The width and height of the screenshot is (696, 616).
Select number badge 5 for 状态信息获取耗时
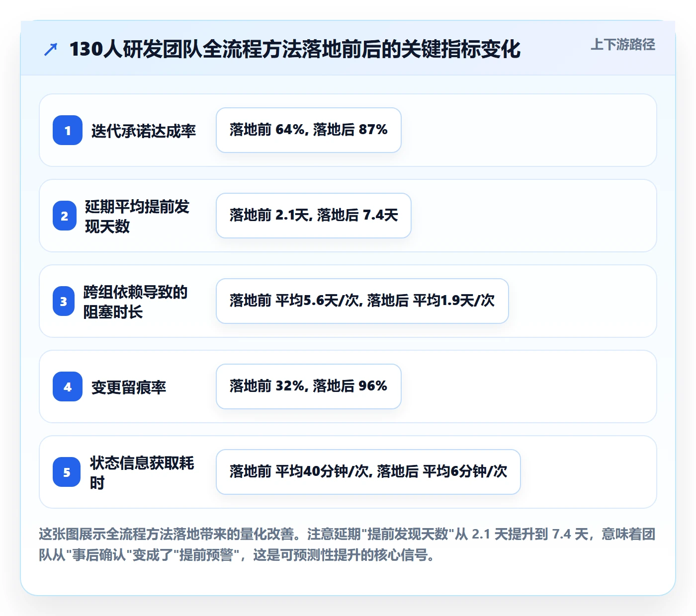[67, 472]
